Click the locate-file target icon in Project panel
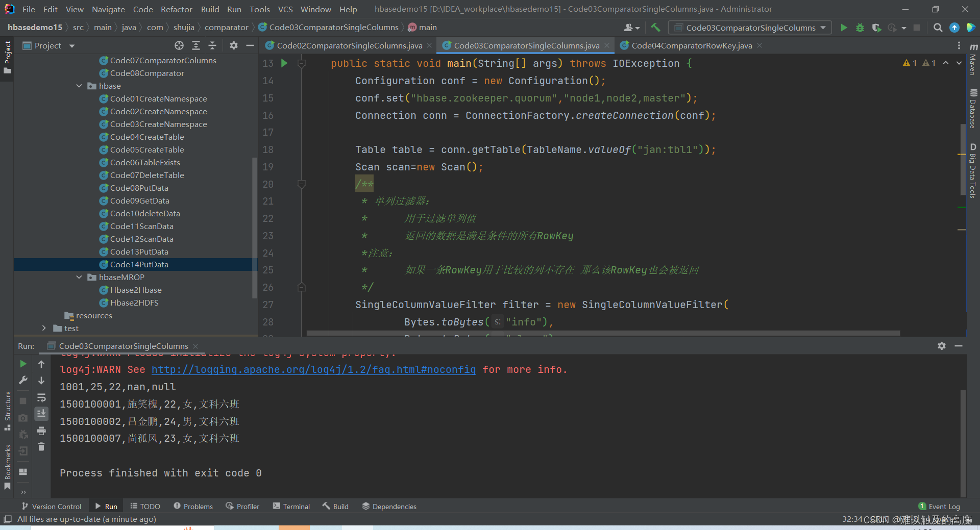 (x=179, y=46)
